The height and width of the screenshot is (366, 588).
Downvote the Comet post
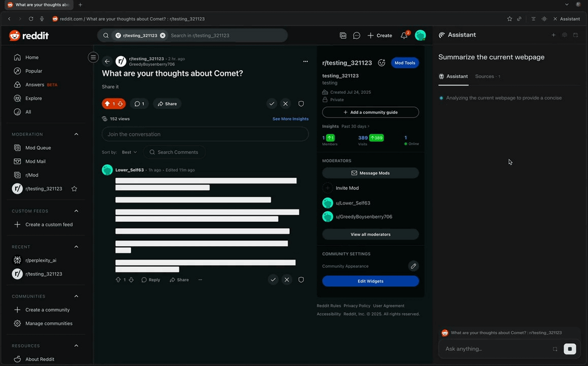tap(121, 104)
